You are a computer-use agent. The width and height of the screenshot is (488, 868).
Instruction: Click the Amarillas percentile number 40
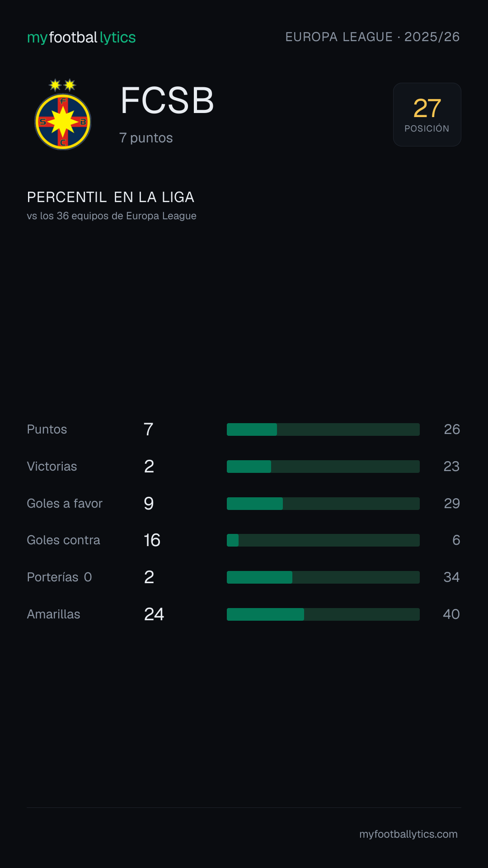(451, 614)
